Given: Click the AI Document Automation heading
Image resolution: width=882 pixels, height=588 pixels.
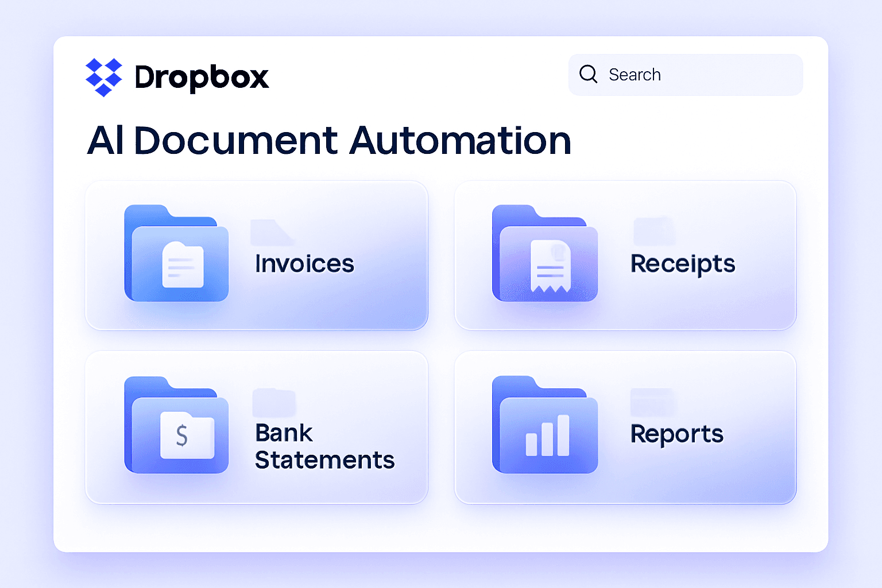Looking at the screenshot, I should 329,141.
